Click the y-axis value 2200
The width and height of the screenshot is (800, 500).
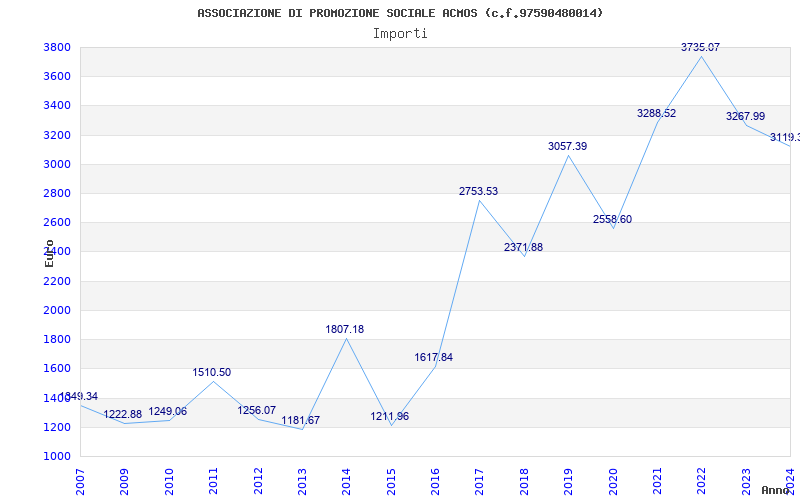coord(57,282)
